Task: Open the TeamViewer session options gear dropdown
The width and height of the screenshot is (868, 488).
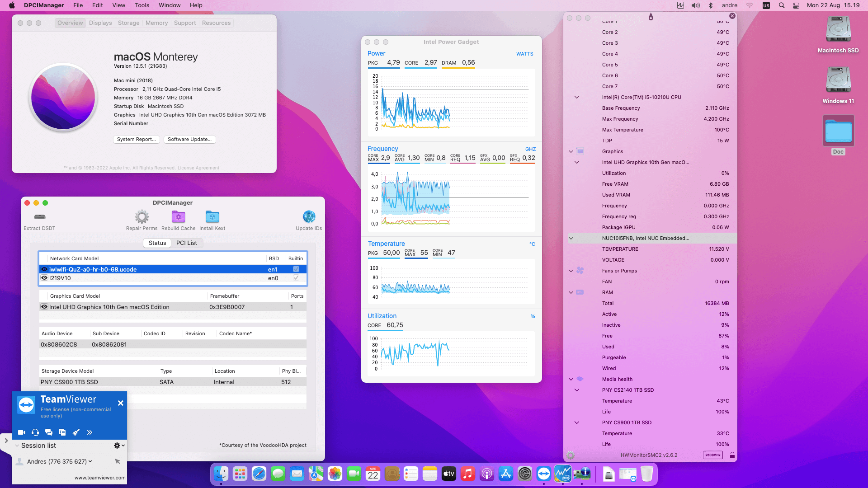Action: pyautogui.click(x=119, y=446)
